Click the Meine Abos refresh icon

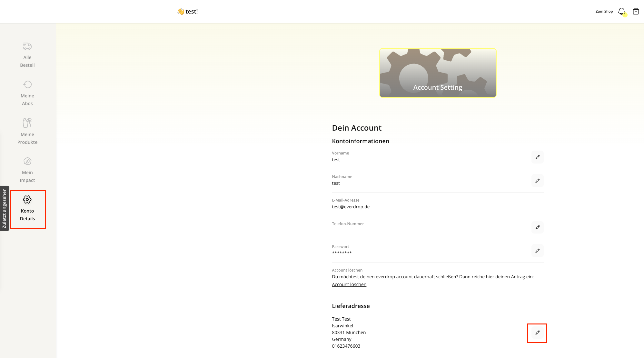pyautogui.click(x=27, y=85)
